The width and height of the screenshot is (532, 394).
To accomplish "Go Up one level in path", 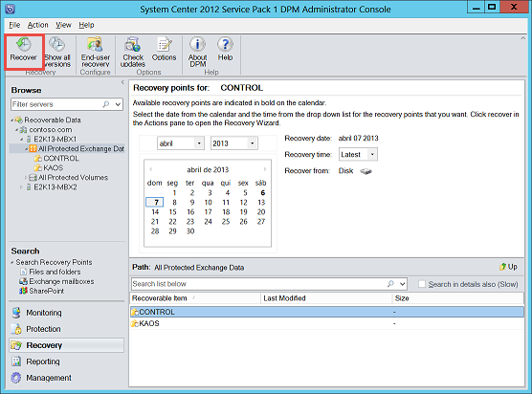I will [x=508, y=267].
